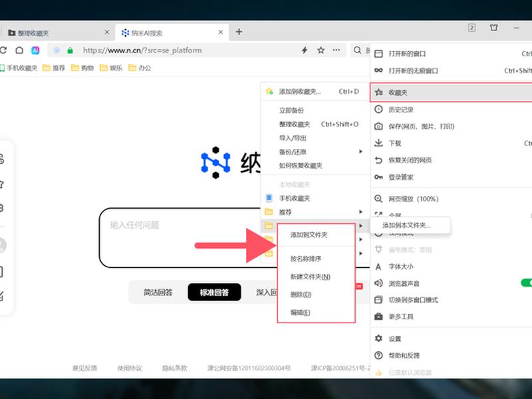Screen dimensions: 532x399
Task: Select 打开新的窗口 in main menu
Action: click(x=452, y=54)
